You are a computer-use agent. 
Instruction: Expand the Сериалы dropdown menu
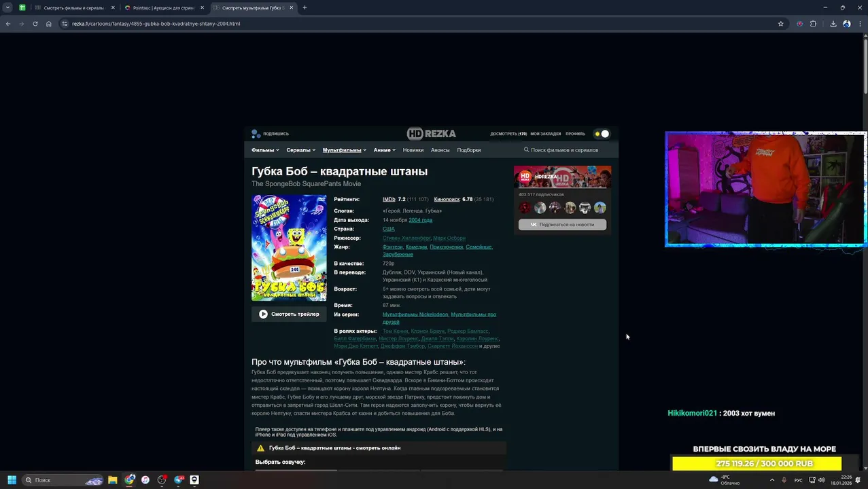click(x=300, y=150)
